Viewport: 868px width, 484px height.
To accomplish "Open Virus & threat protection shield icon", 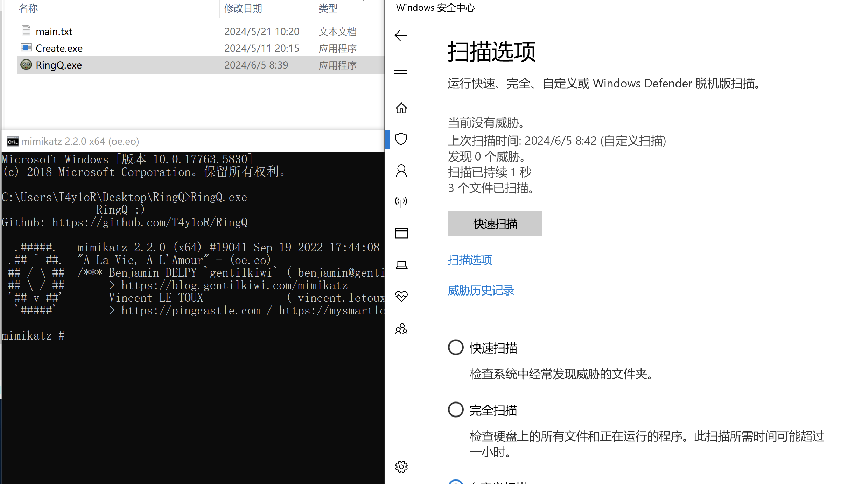I will pos(401,139).
